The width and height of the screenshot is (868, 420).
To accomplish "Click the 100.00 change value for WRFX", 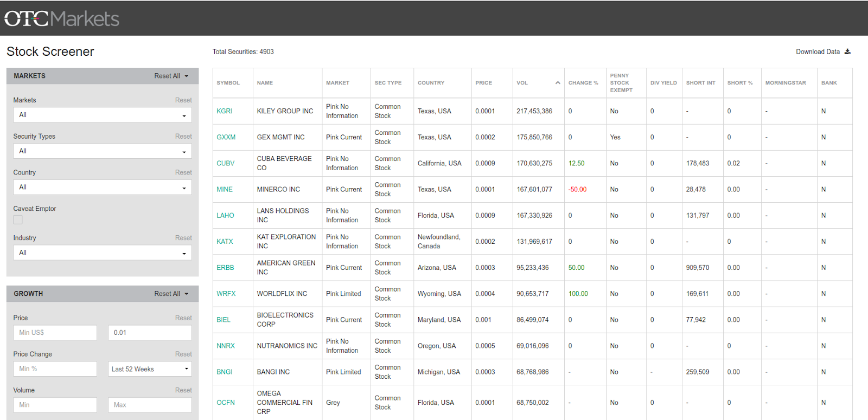I will (578, 294).
